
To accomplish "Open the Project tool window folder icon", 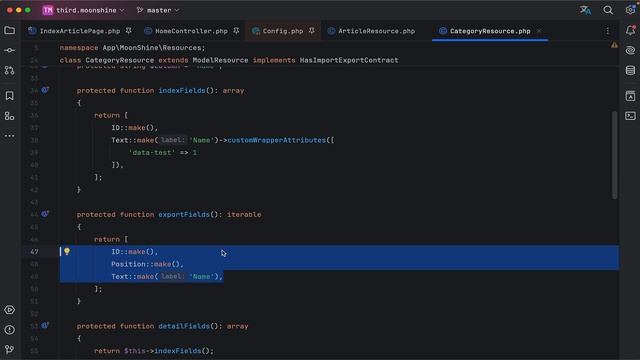I will (9, 31).
